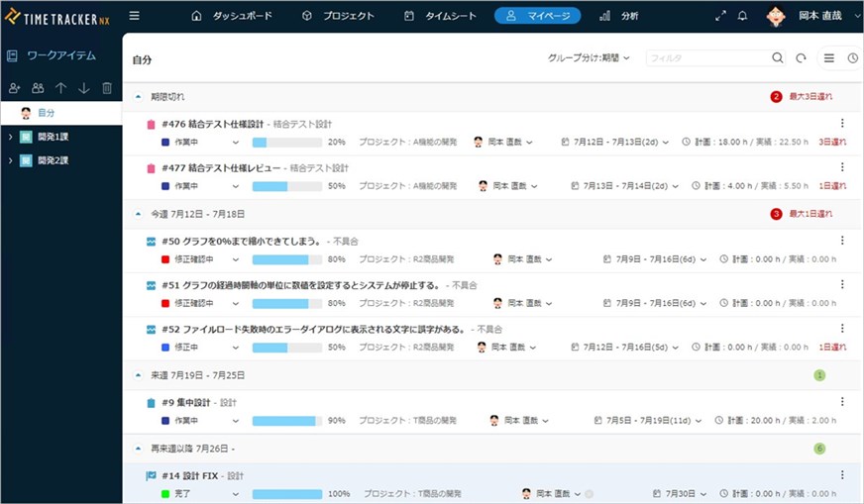Viewport: 864px width, 504px height.
Task: Open item #52 about file load error
Action: point(314,330)
